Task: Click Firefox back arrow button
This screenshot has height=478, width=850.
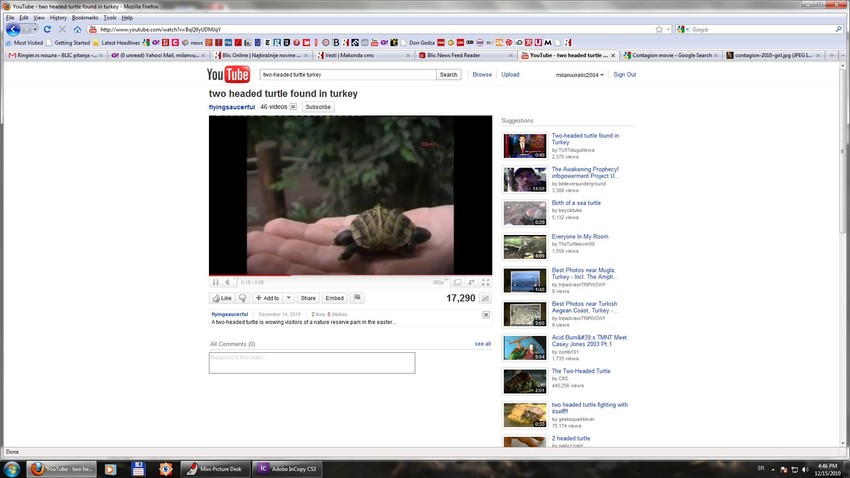Action: tap(13, 29)
